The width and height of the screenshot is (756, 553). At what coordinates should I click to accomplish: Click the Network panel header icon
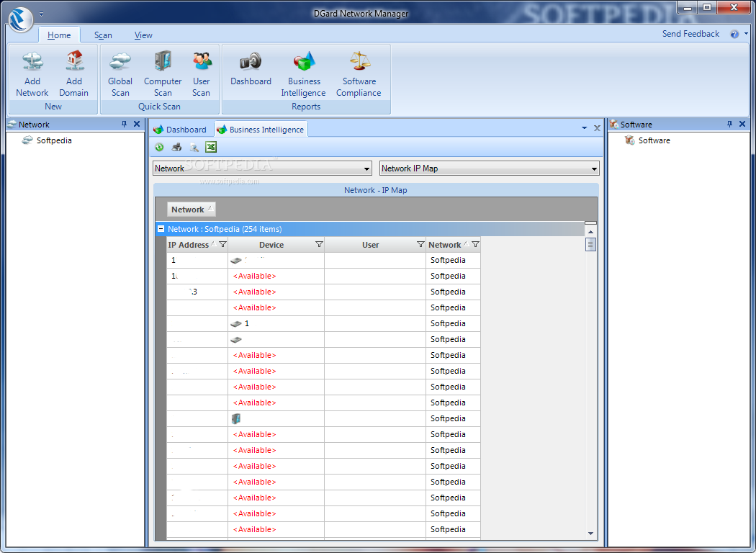12,124
